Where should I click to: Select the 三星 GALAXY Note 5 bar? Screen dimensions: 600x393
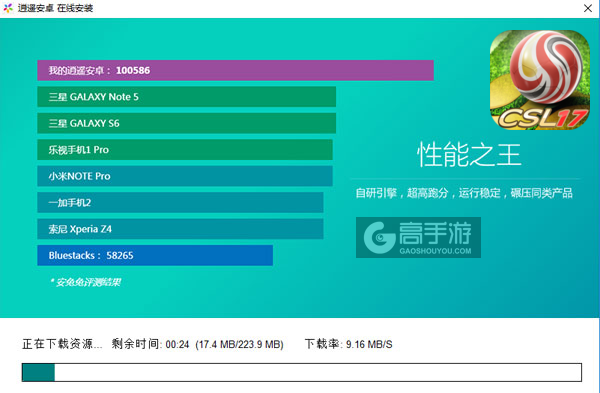coord(186,97)
